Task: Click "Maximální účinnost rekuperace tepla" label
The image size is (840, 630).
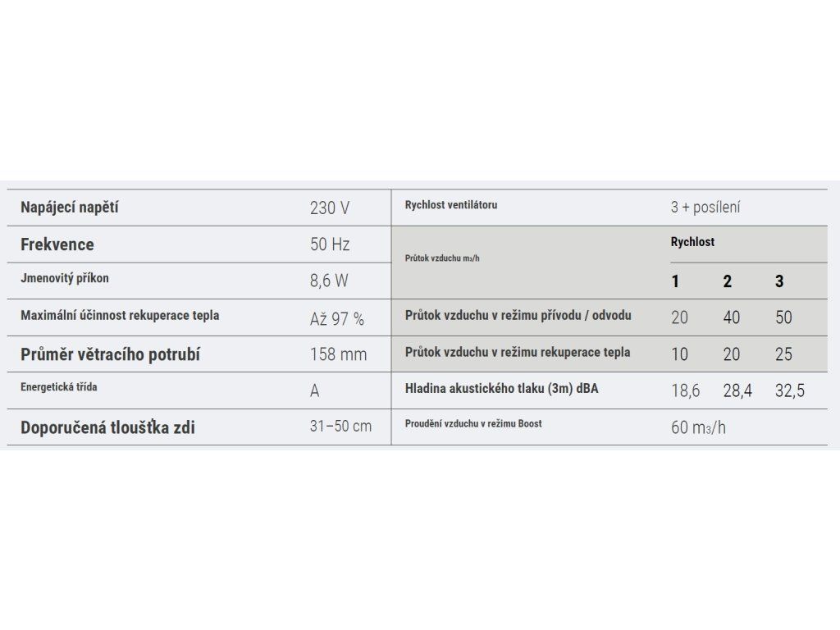Action: click(120, 315)
